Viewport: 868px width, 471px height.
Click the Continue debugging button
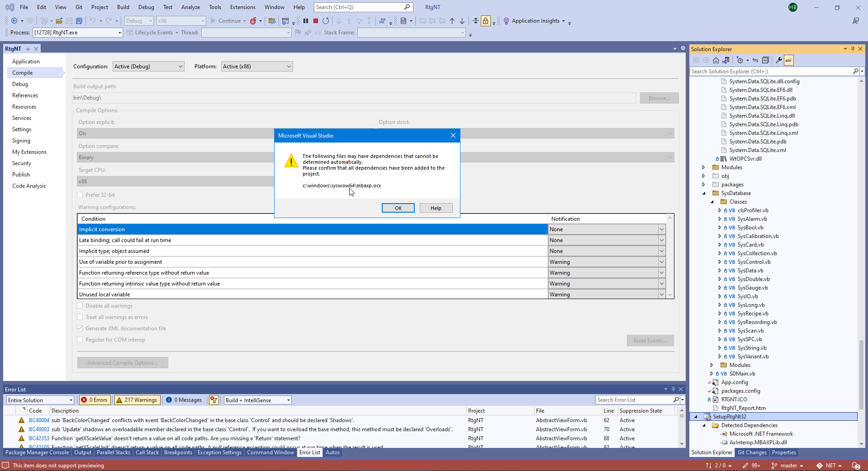click(225, 21)
